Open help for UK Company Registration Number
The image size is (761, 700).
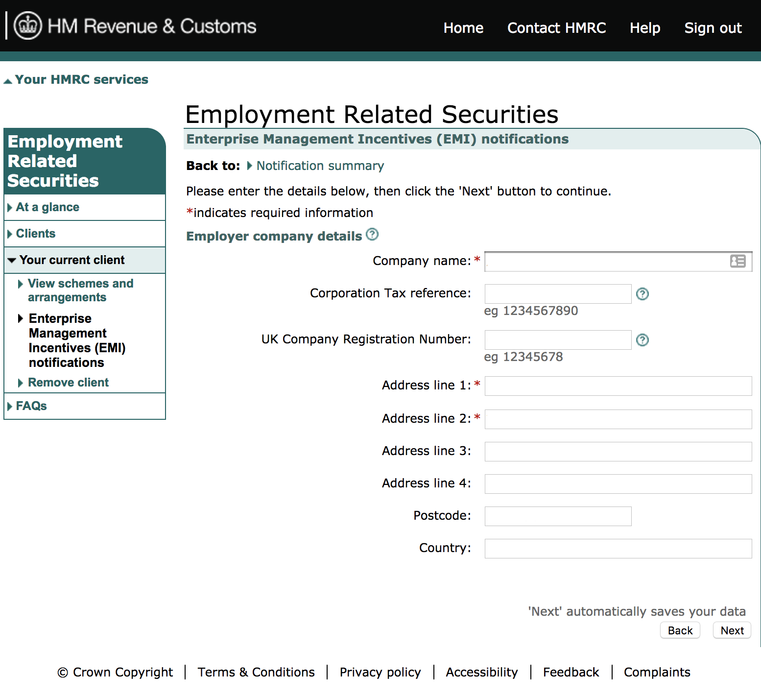point(642,340)
